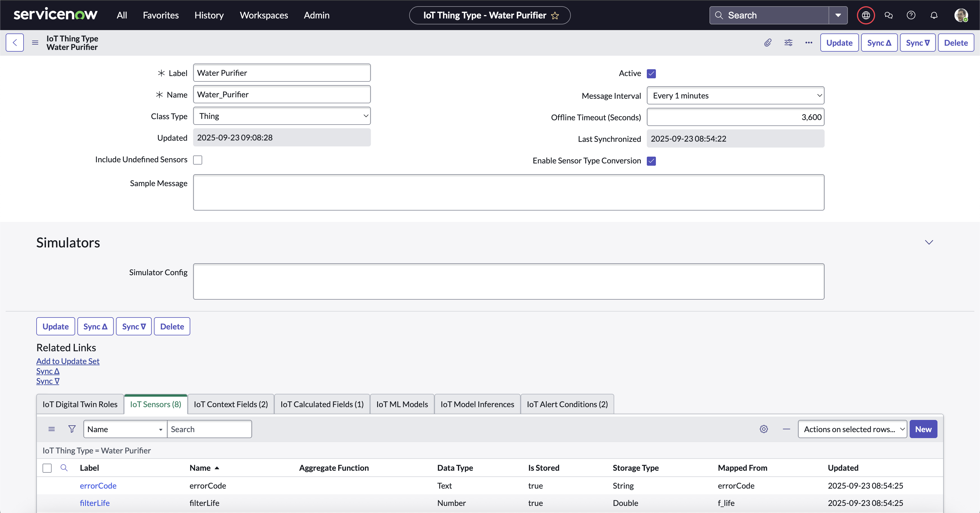Click the Delete button in the header
Image resolution: width=980 pixels, height=513 pixels.
956,43
